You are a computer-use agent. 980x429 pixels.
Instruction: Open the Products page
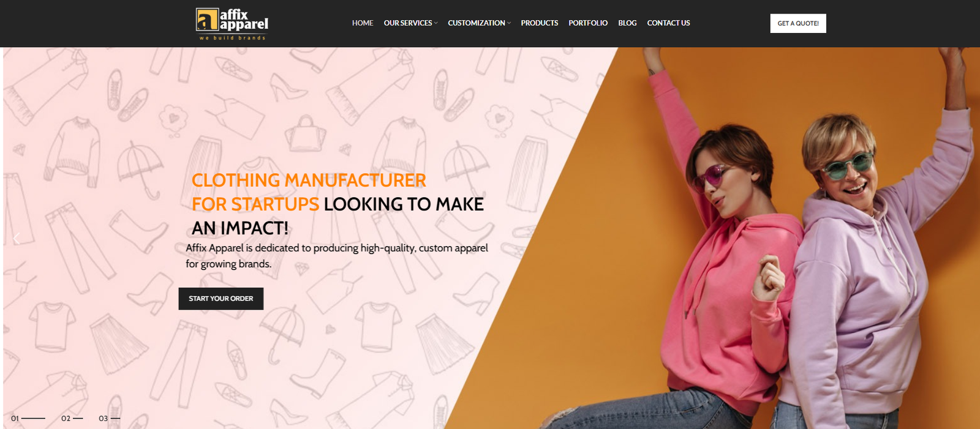tap(540, 23)
